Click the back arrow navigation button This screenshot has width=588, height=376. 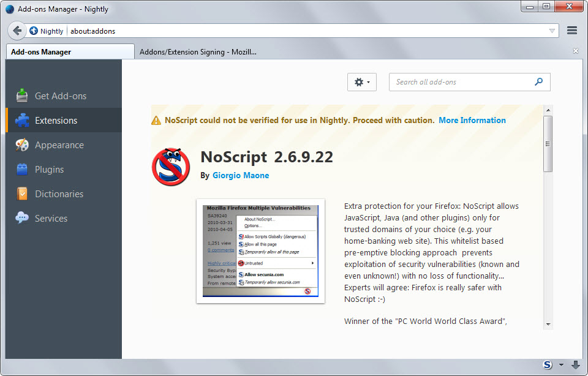pyautogui.click(x=17, y=31)
